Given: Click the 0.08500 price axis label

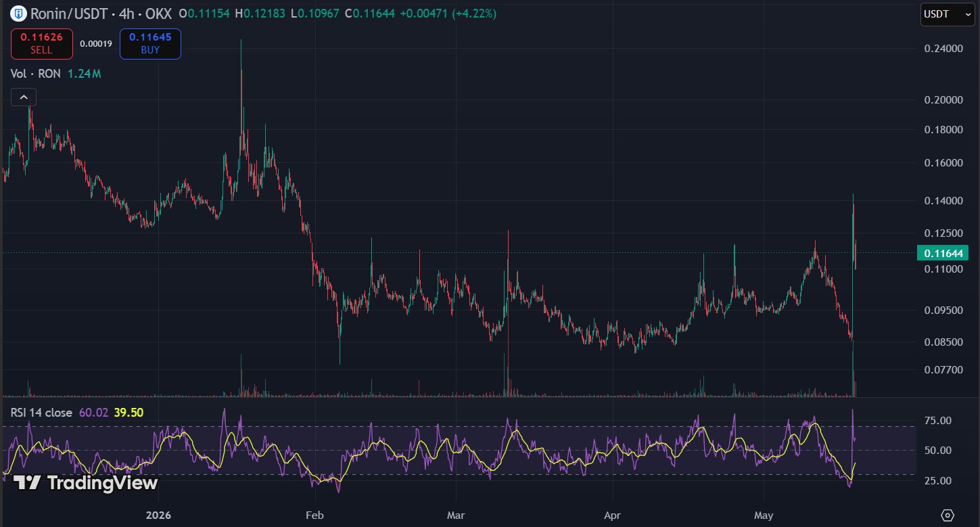Looking at the screenshot, I should pos(943,342).
